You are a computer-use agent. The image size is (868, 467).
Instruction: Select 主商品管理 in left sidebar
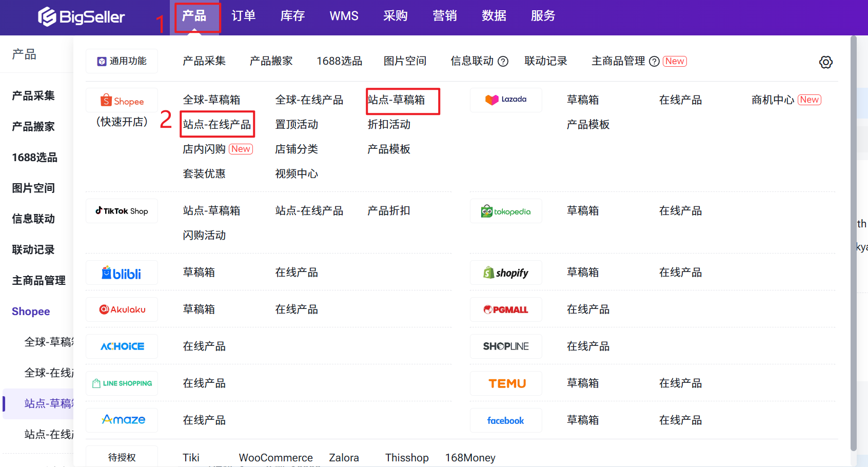point(38,281)
